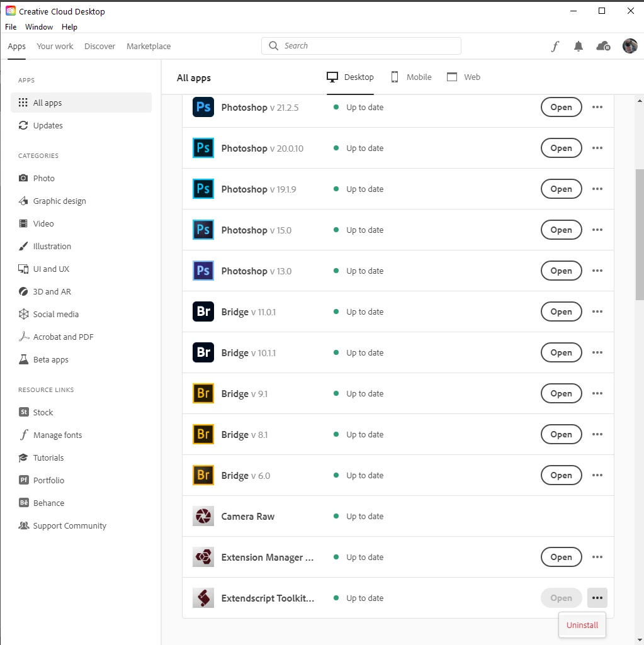
Task: Show Mobile apps tab
Action: [x=411, y=77]
